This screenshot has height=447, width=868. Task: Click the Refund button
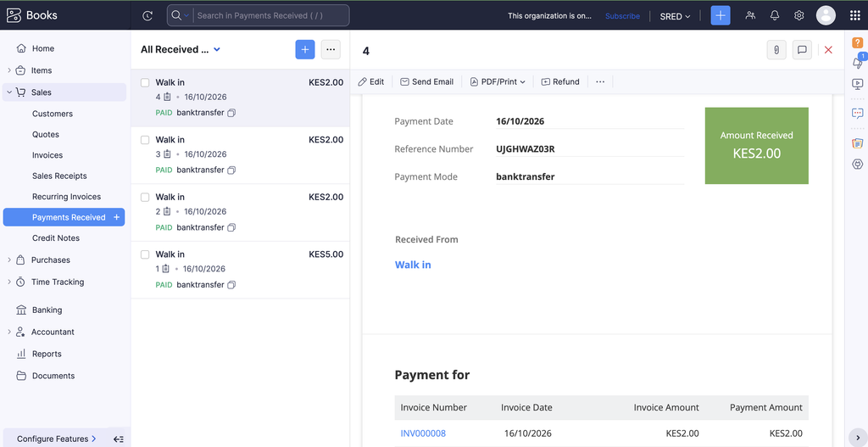click(560, 82)
